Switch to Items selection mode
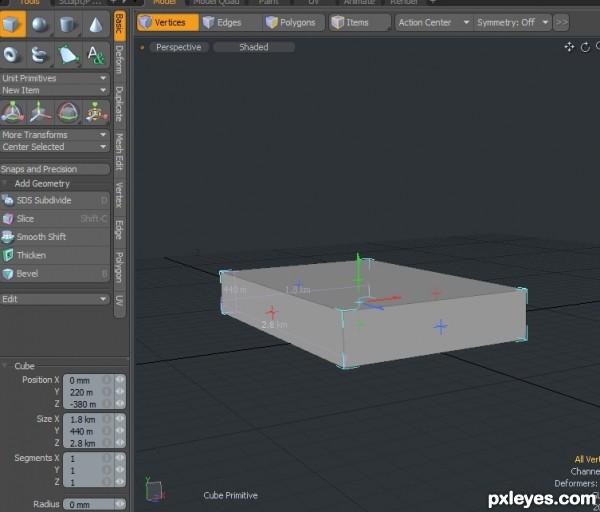Screen dimensions: 600x512 coord(360,23)
